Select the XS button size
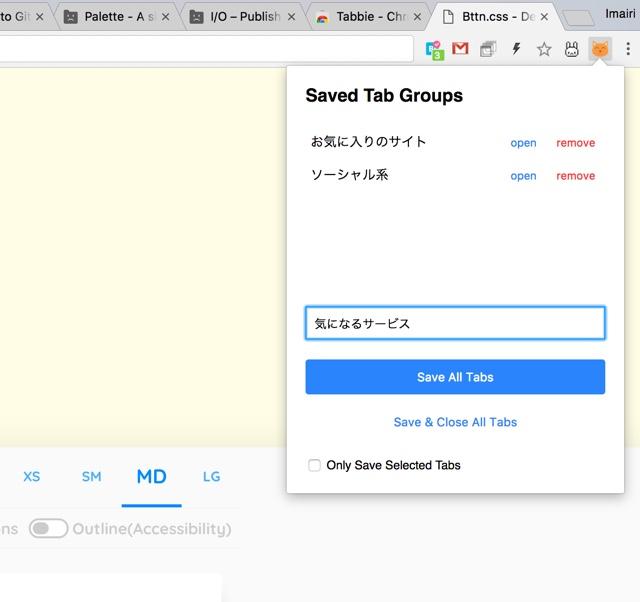640x602 pixels. tap(31, 477)
